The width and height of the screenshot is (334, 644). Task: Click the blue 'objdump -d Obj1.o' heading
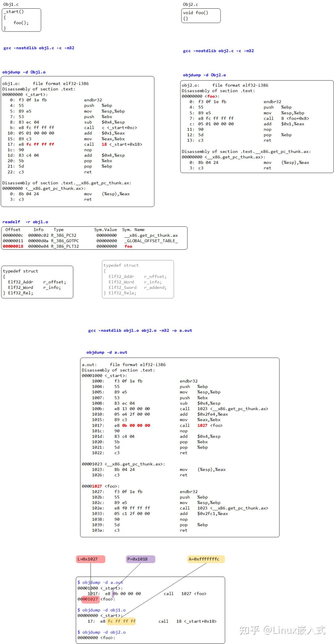coord(24,72)
